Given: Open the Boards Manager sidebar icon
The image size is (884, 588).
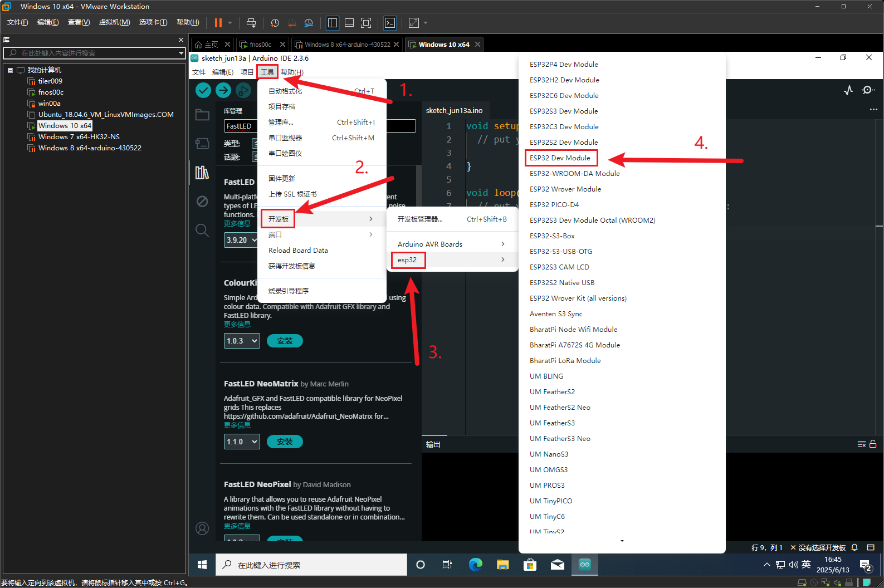Looking at the screenshot, I should click(x=202, y=144).
